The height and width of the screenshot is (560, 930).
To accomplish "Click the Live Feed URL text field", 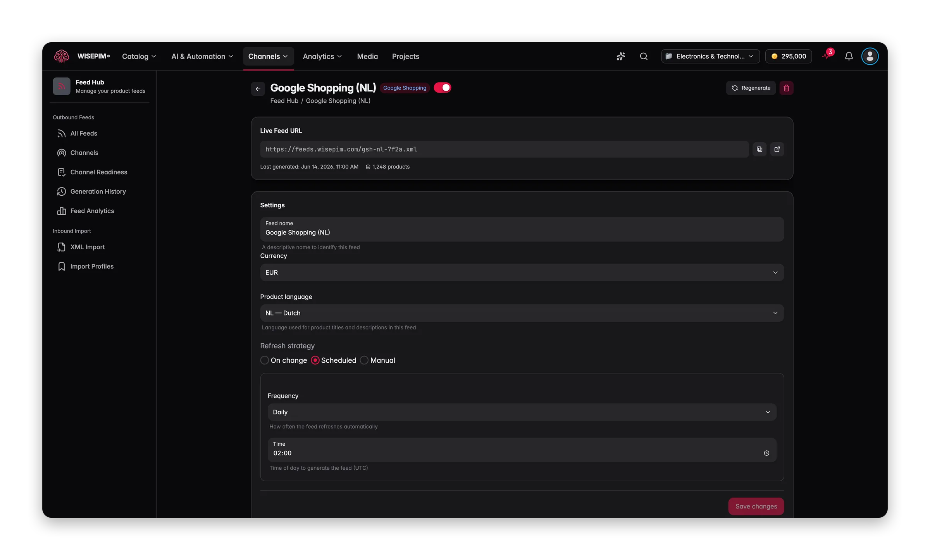I will (504, 149).
